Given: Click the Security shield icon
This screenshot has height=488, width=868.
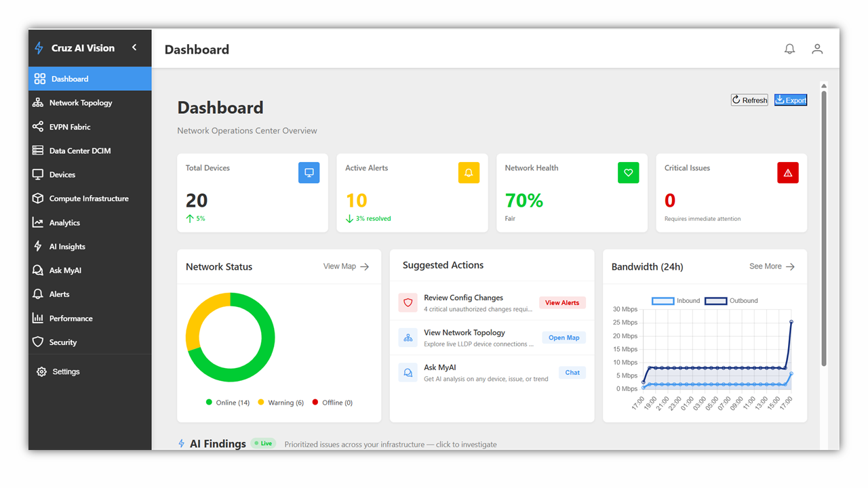Looking at the screenshot, I should [x=39, y=342].
